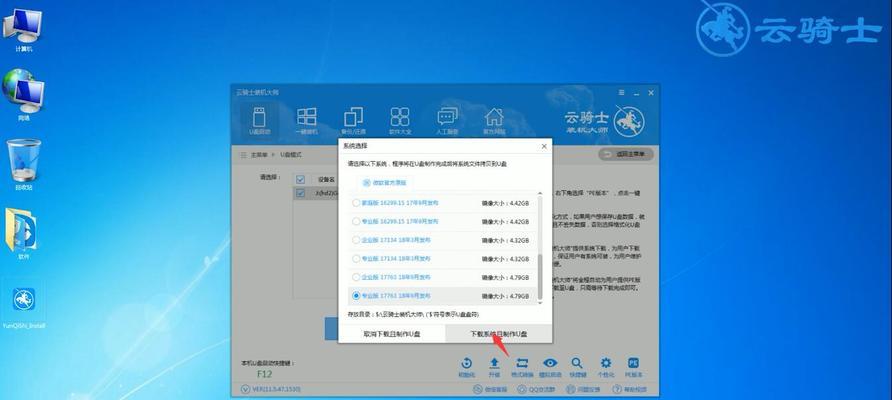Image resolution: width=892 pixels, height=400 pixels.
Task: Click the 模拟启动 eye icon
Action: 550,367
